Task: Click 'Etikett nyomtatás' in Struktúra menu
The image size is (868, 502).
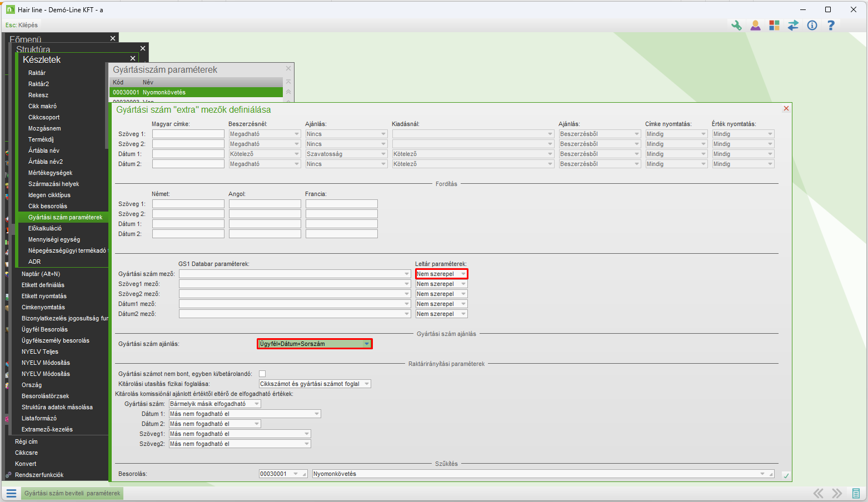Action: click(x=44, y=296)
